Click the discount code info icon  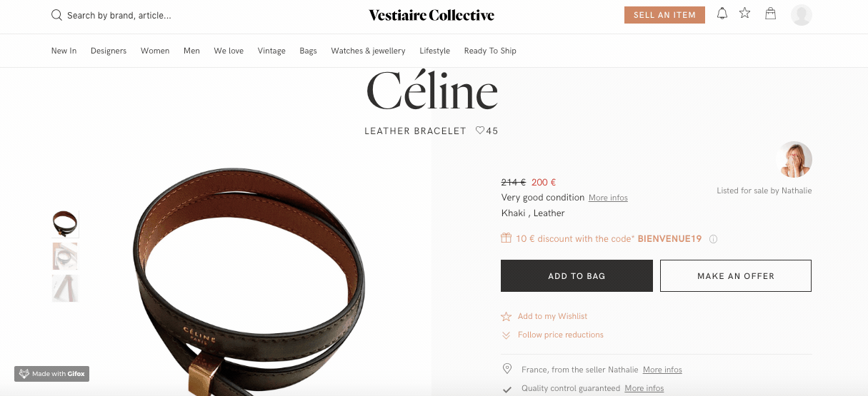click(713, 239)
